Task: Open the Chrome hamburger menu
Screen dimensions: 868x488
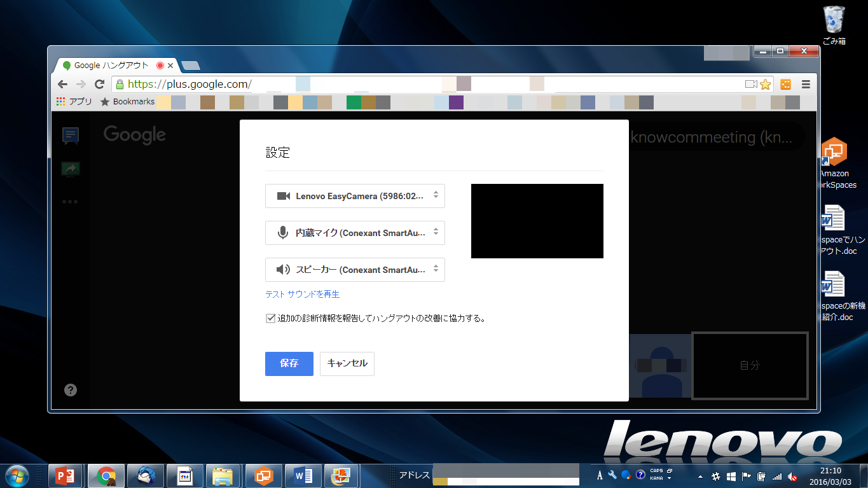Action: click(x=806, y=84)
